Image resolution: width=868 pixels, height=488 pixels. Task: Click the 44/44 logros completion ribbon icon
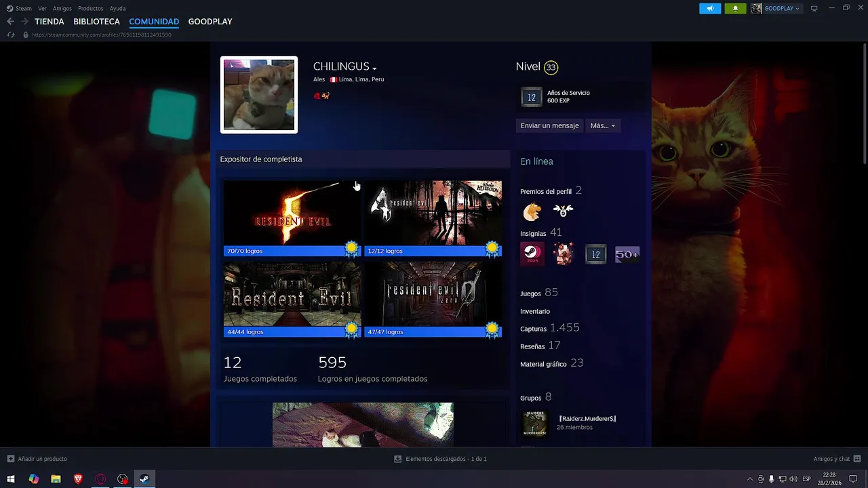pyautogui.click(x=351, y=330)
